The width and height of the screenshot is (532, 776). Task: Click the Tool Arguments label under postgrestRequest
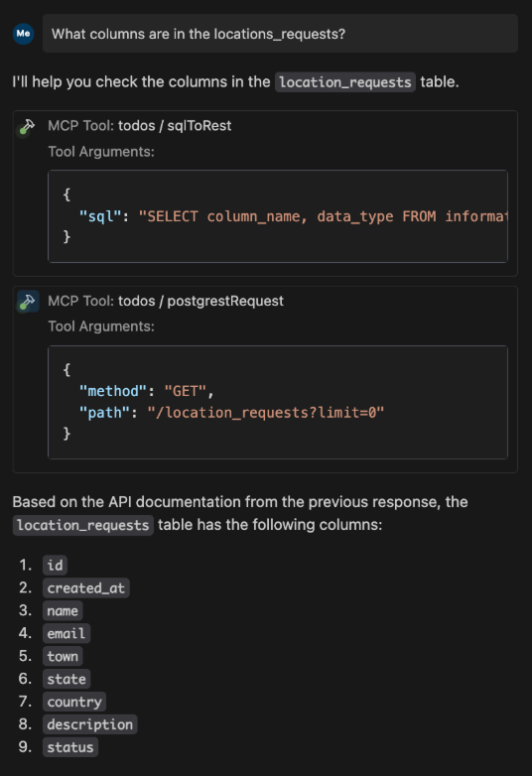tap(101, 326)
